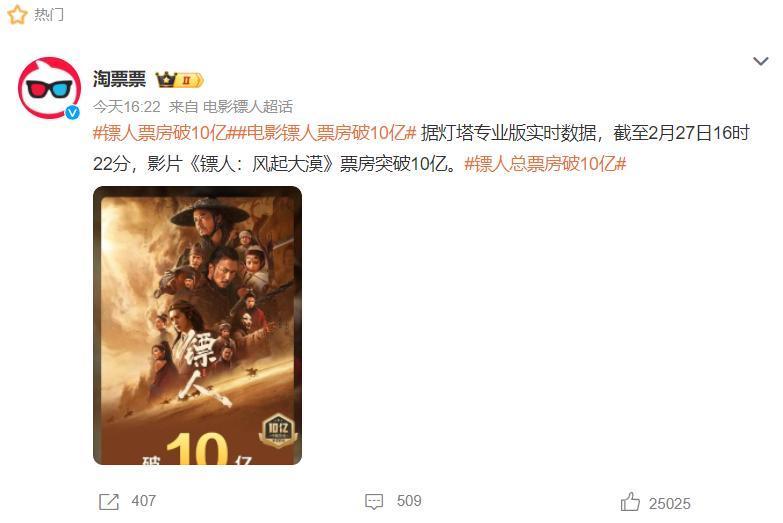The height and width of the screenshot is (523, 783).
Task: Open the post timestamp 今天16:22
Action: 127,106
